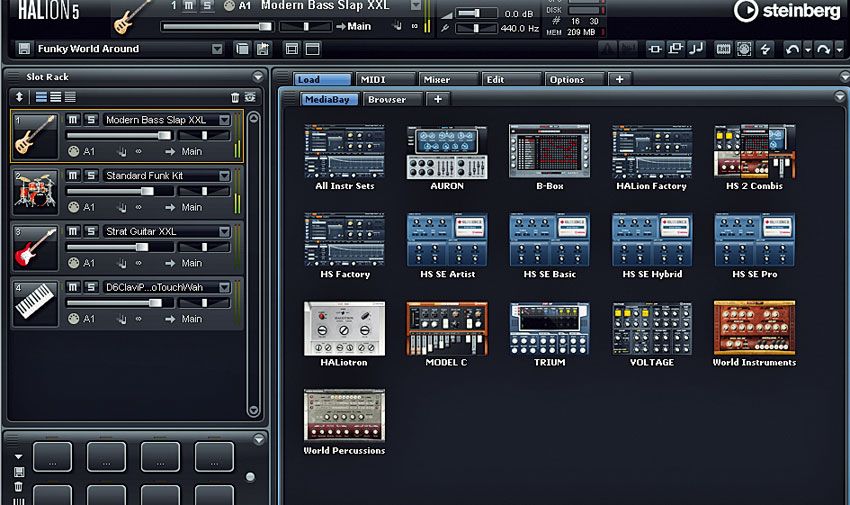The width and height of the screenshot is (850, 505).
Task: Click the first empty trigger pad
Action: click(52, 457)
